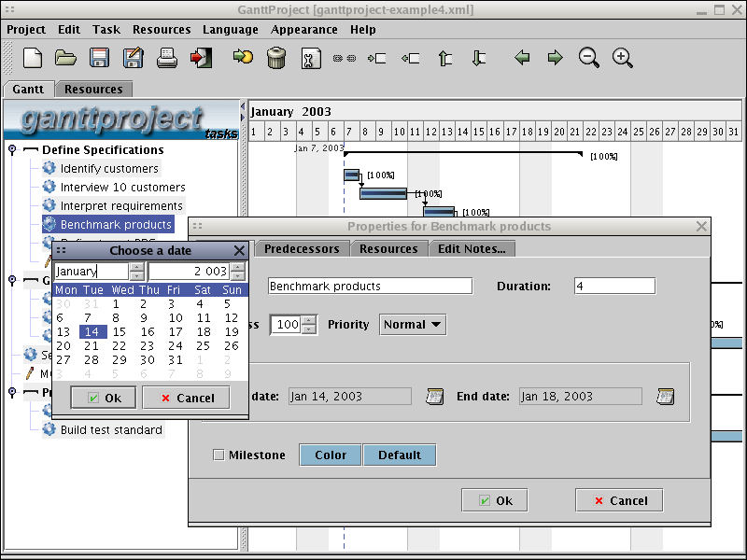Print the chart using the printer icon

point(167,58)
